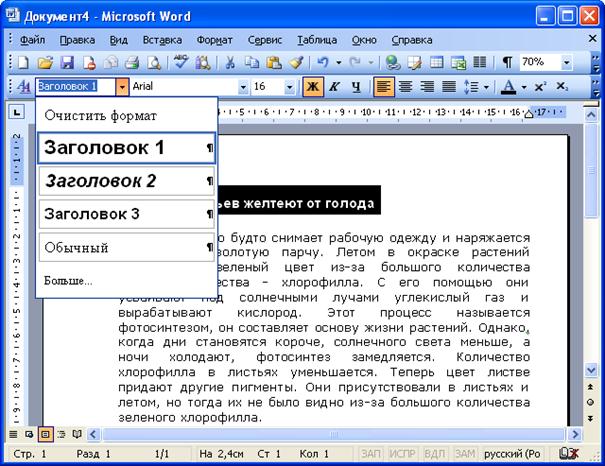Expand formatting toolbar options chevron
The height and width of the screenshot is (466, 605).
coord(596,87)
